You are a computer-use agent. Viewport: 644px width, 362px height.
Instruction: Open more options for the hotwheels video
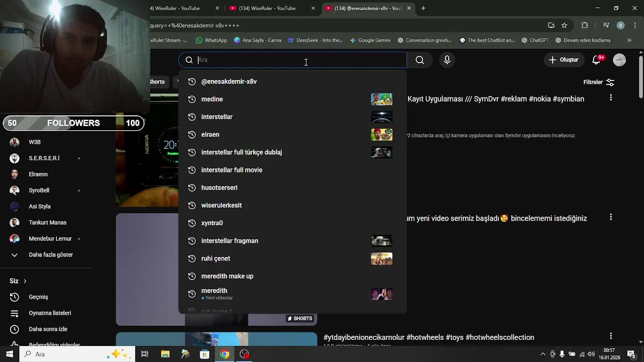click(611, 336)
